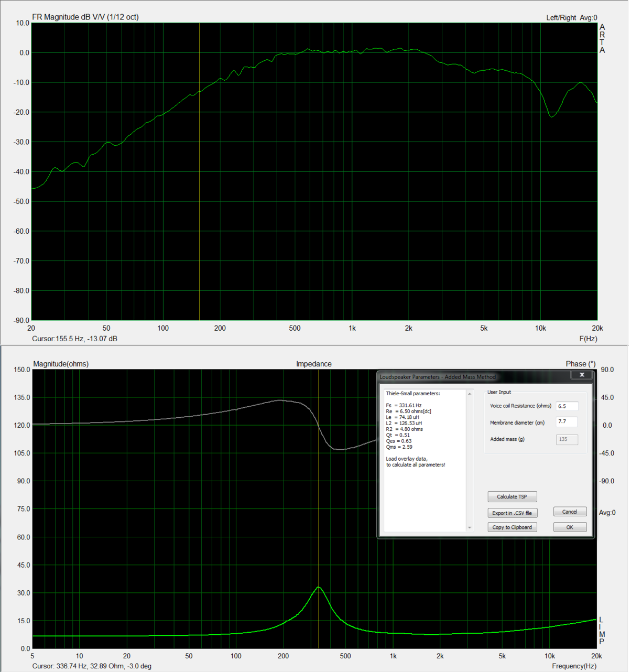Click the ARTA label beside frequency response plot

click(602, 39)
